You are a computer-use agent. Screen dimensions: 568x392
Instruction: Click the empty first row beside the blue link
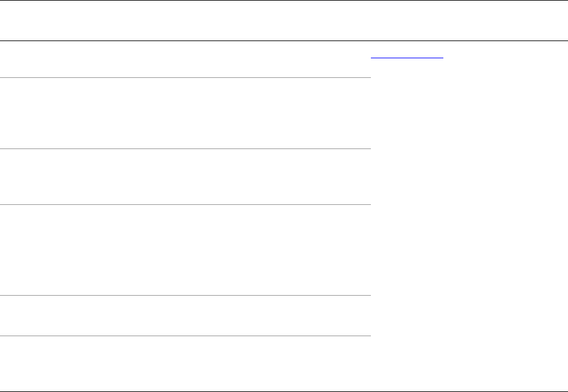coord(184,60)
